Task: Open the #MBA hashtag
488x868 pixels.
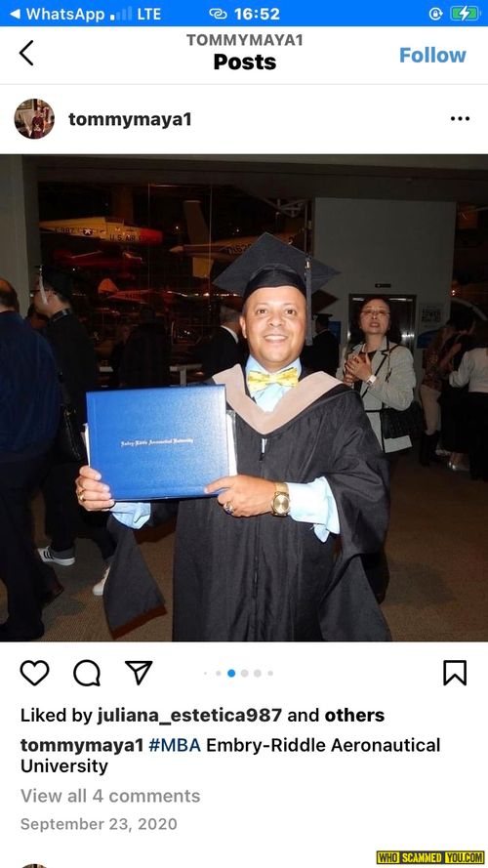Action: click(175, 745)
